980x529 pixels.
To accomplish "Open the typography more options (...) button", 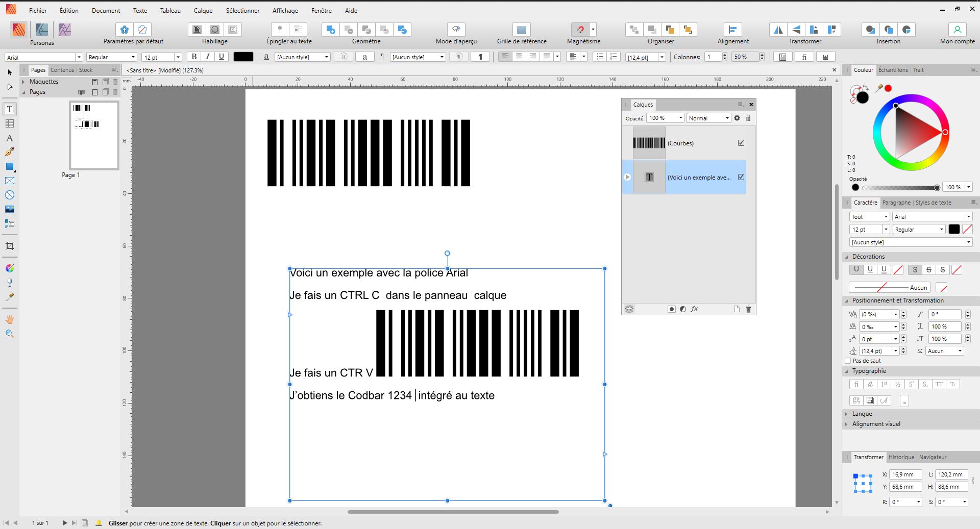I will (904, 401).
